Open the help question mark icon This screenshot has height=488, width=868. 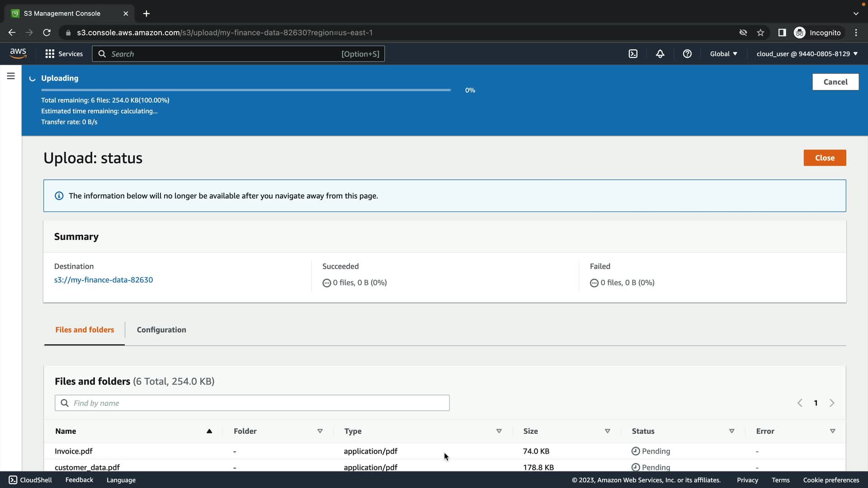(x=687, y=54)
